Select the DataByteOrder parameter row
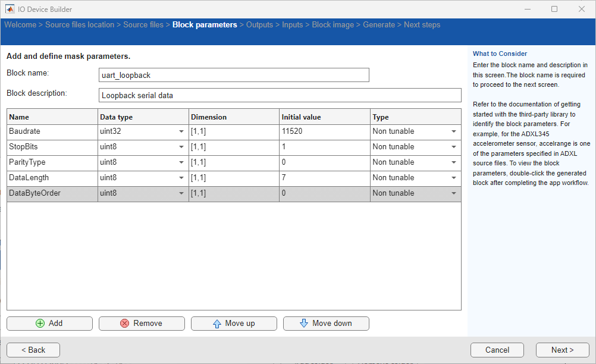596x364 pixels. (x=52, y=193)
